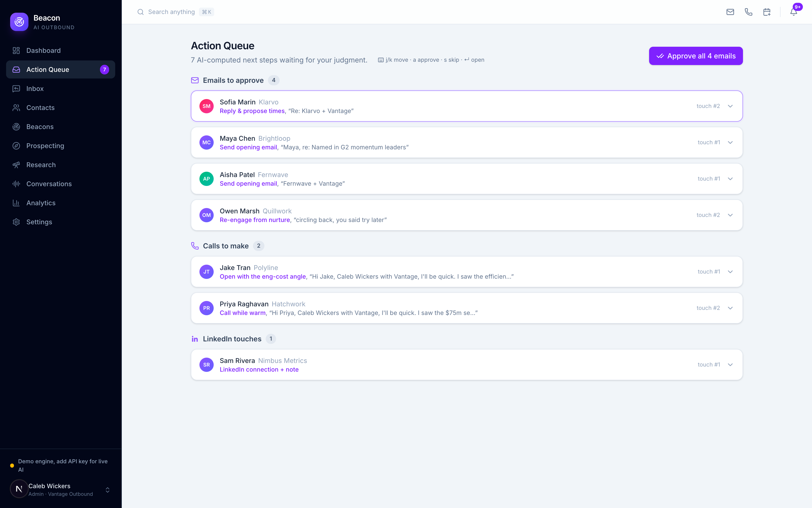Click the Emails to approve count 4
The image size is (812, 508).
(274, 80)
